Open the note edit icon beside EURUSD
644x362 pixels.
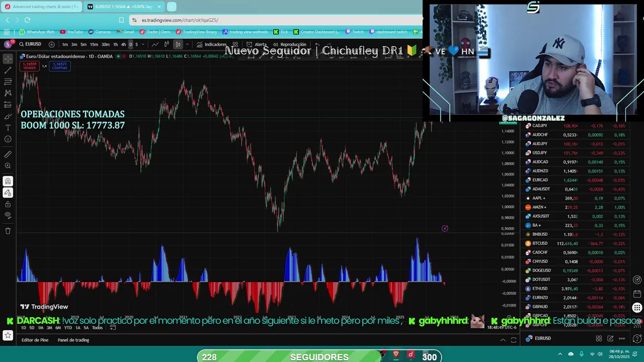point(610,338)
